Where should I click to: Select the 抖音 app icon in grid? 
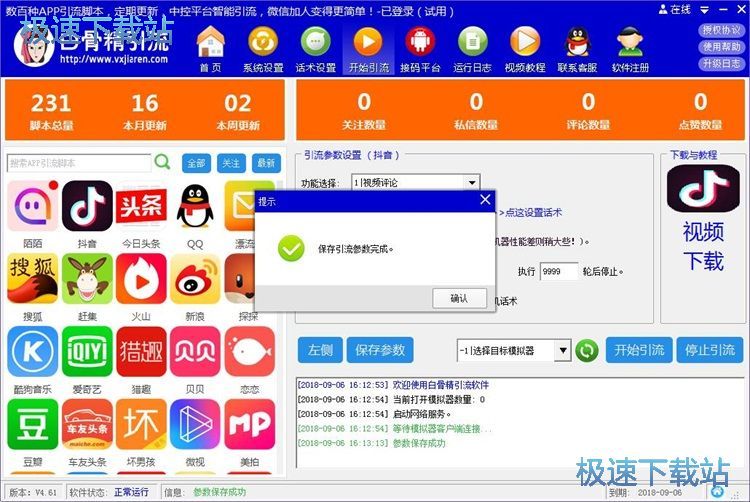click(x=87, y=206)
